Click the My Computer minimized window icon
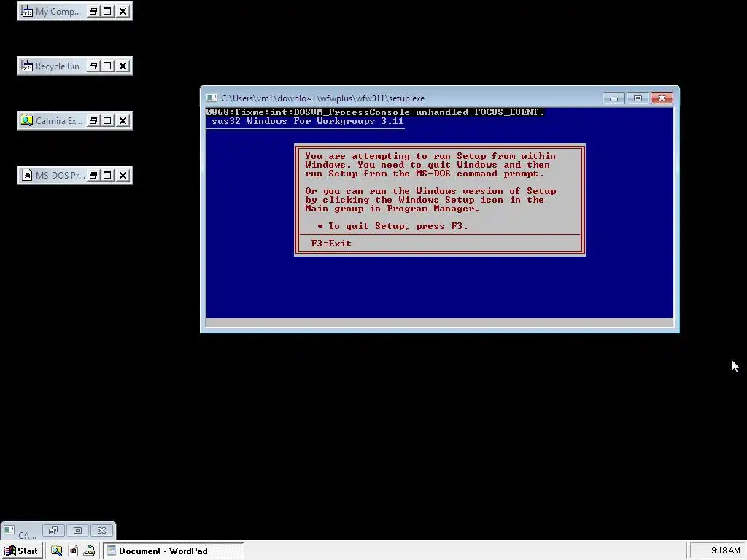The height and width of the screenshot is (560, 747). (x=27, y=12)
